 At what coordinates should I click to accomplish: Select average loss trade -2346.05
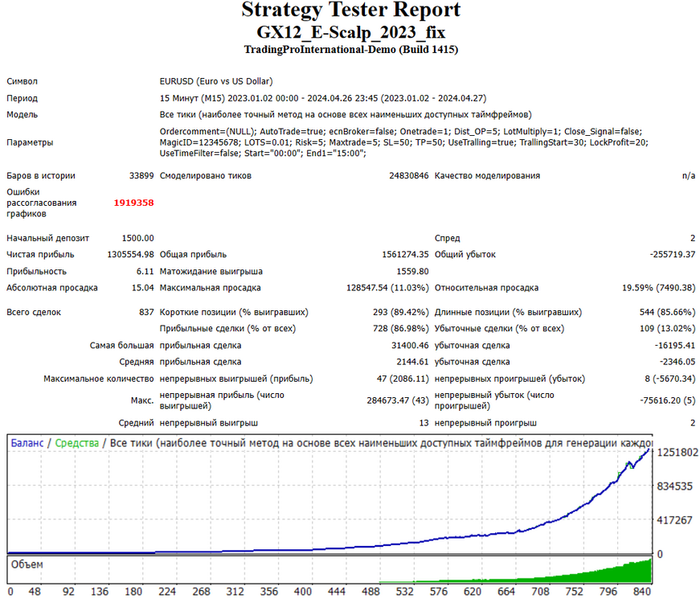tap(677, 363)
